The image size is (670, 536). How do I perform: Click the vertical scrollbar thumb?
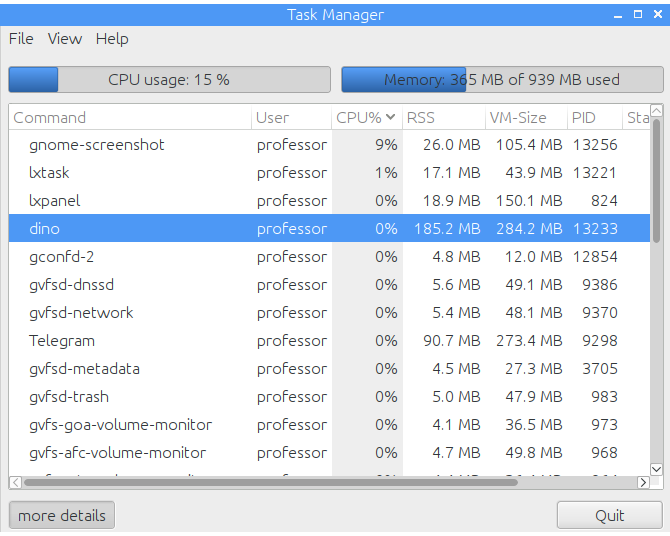click(656, 181)
